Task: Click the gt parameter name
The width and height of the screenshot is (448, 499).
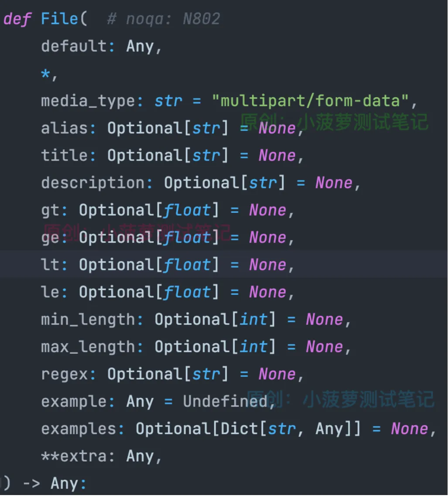Action: 50,211
